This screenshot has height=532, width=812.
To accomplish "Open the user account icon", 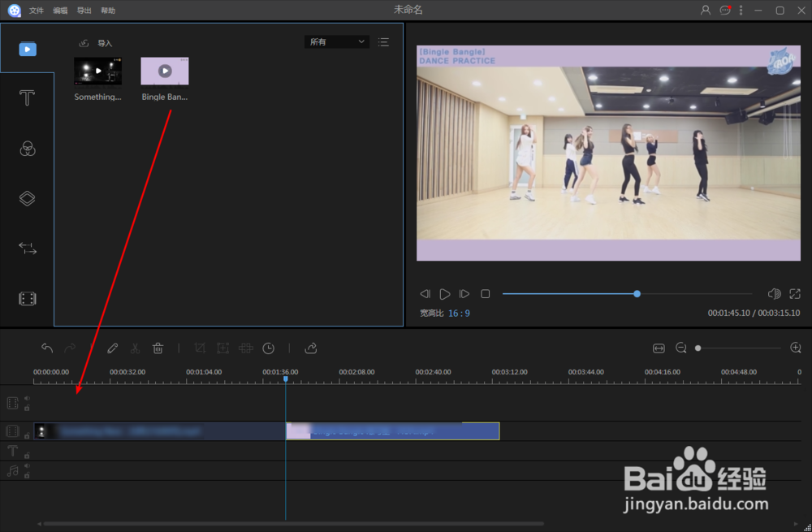I will (x=706, y=10).
